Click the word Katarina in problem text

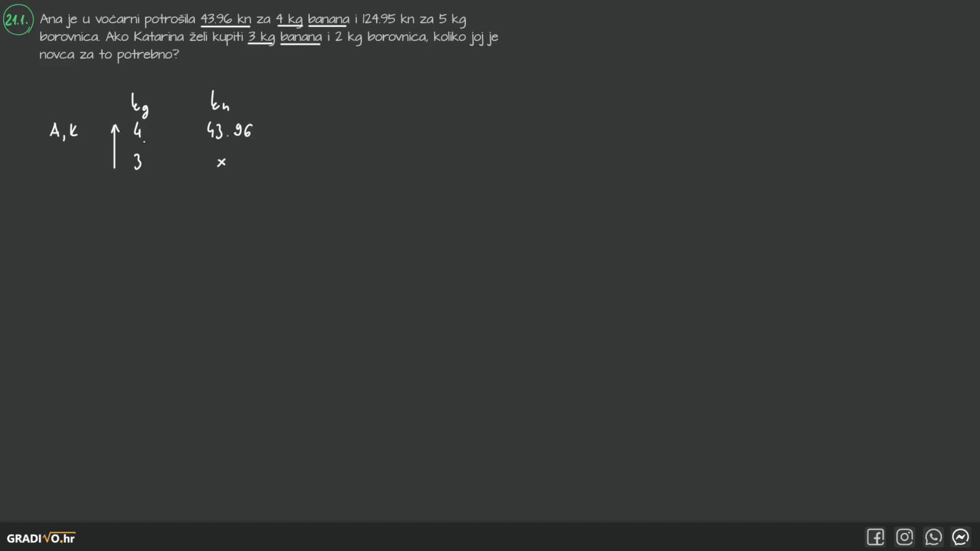point(159,37)
